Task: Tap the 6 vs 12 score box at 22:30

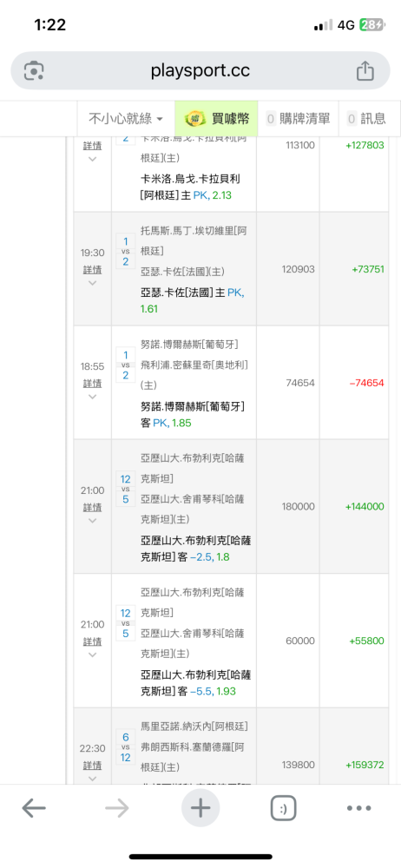Action: (126, 746)
